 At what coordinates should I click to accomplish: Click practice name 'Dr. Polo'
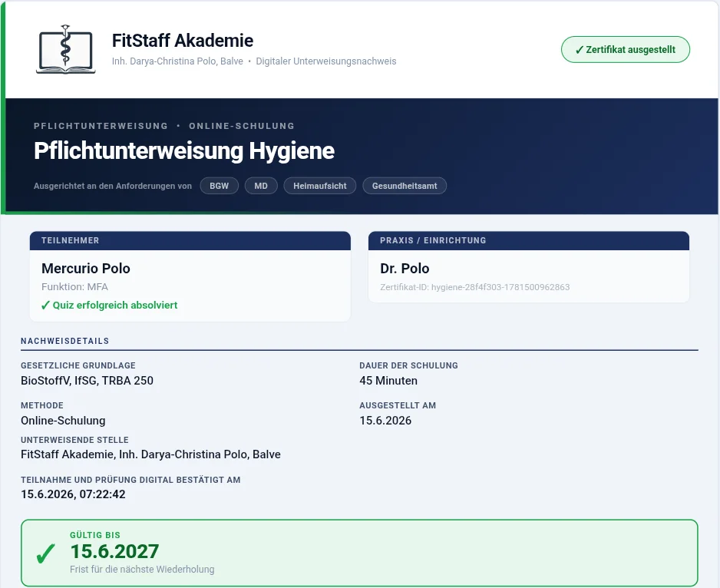tap(405, 268)
